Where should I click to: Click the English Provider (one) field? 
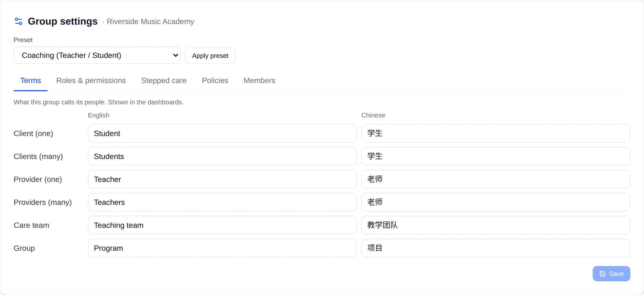point(222,179)
